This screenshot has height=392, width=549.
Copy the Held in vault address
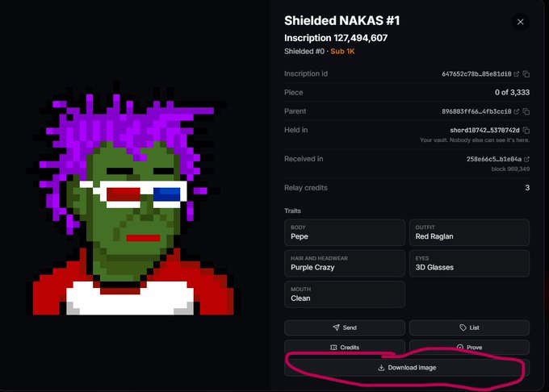pyautogui.click(x=526, y=131)
